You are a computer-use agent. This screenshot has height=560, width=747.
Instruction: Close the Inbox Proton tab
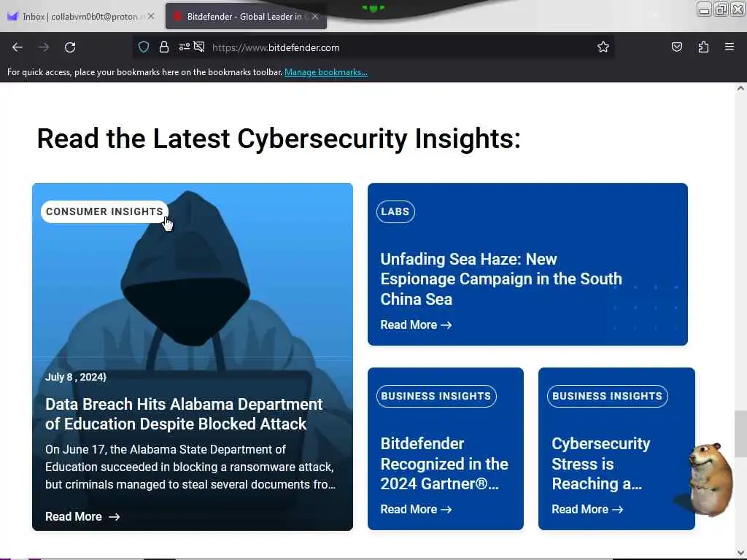point(151,16)
